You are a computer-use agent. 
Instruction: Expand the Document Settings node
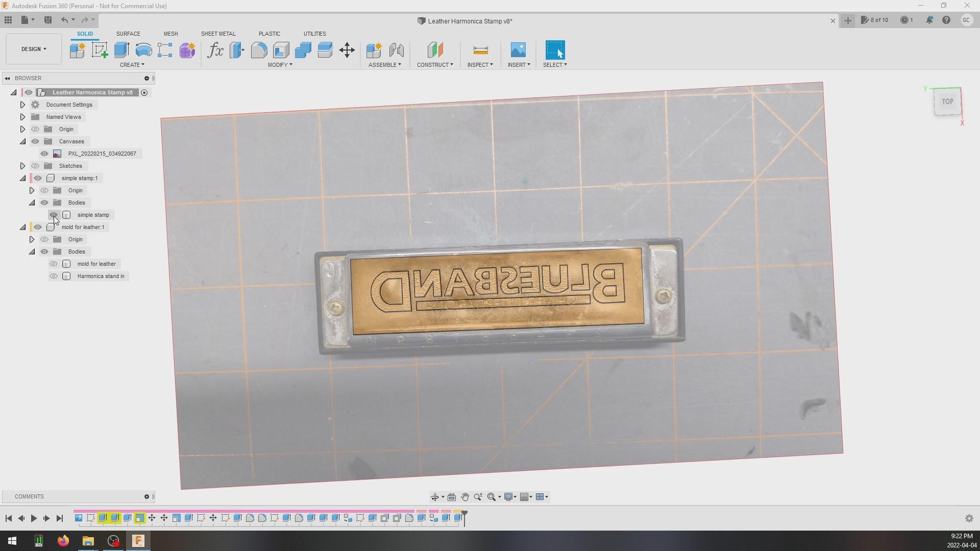(x=22, y=105)
